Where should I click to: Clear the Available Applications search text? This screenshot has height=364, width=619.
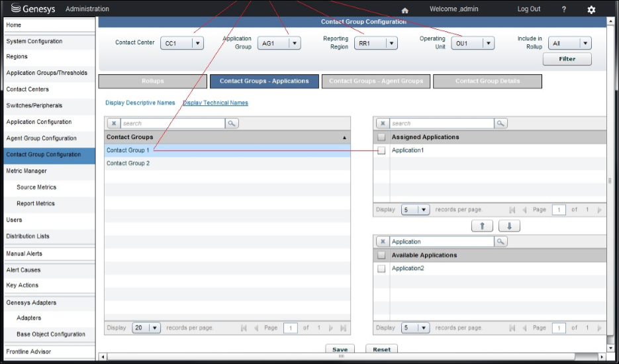click(383, 242)
